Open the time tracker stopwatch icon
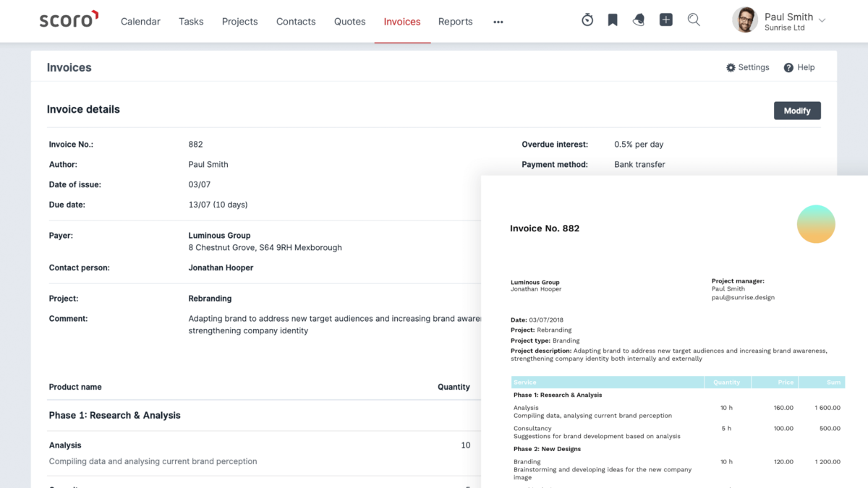This screenshot has height=488, width=868. click(587, 20)
